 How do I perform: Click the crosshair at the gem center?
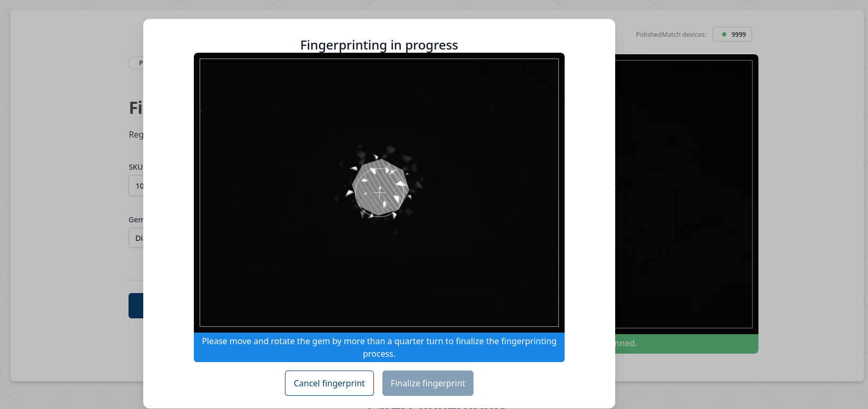coord(379,193)
